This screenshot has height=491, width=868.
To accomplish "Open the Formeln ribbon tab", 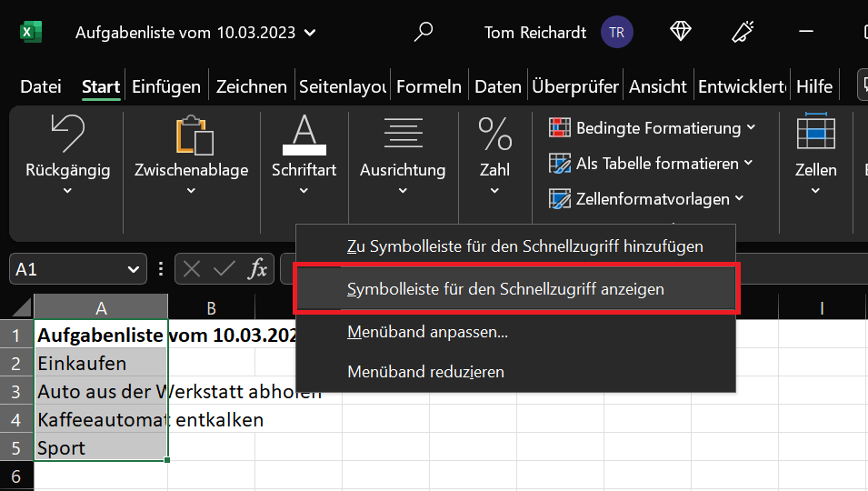I will coord(429,86).
